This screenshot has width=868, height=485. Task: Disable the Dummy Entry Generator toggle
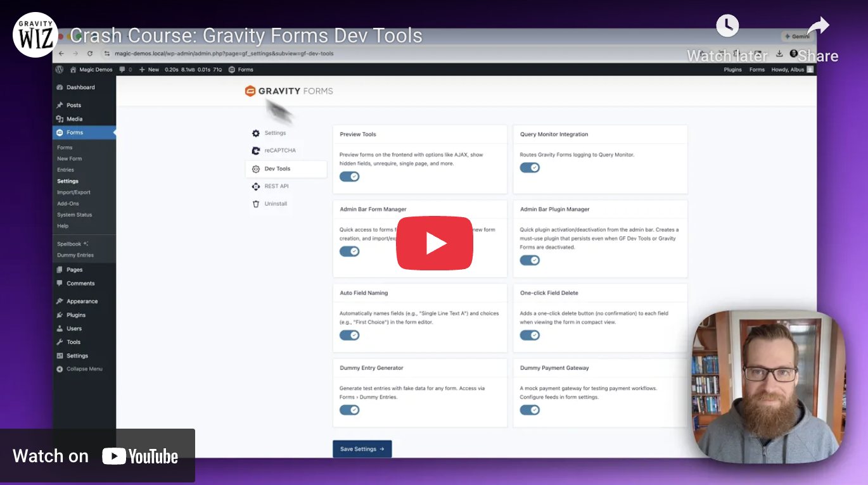(349, 410)
